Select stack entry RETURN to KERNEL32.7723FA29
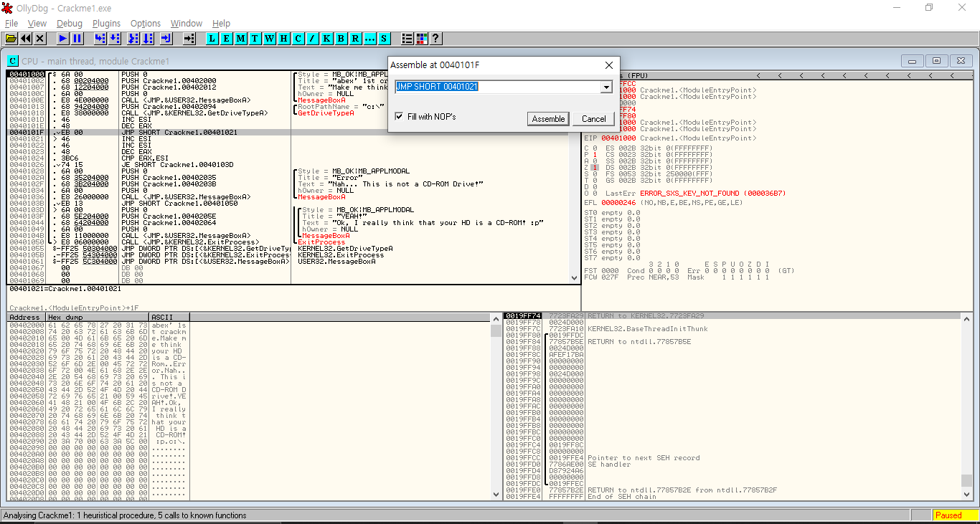 732,315
